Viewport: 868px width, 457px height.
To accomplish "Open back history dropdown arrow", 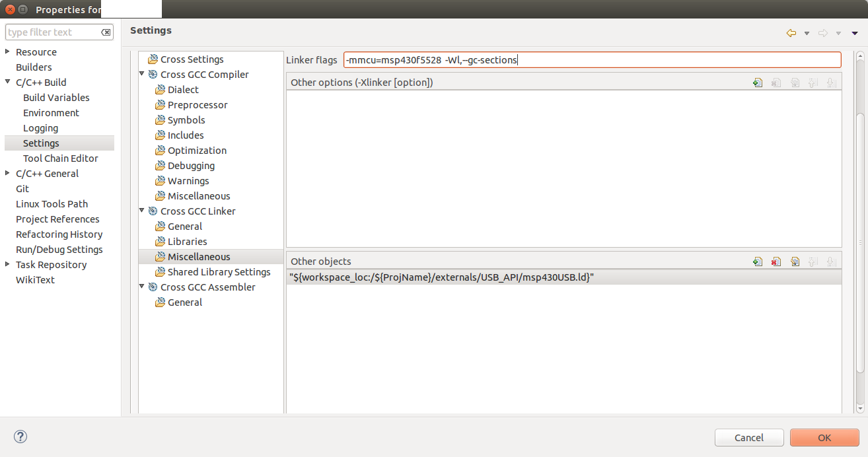I will coord(807,34).
